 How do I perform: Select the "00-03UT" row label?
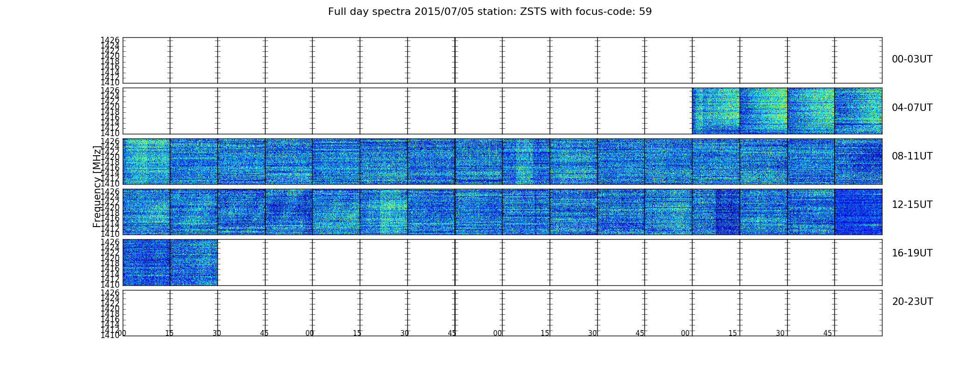click(912, 59)
